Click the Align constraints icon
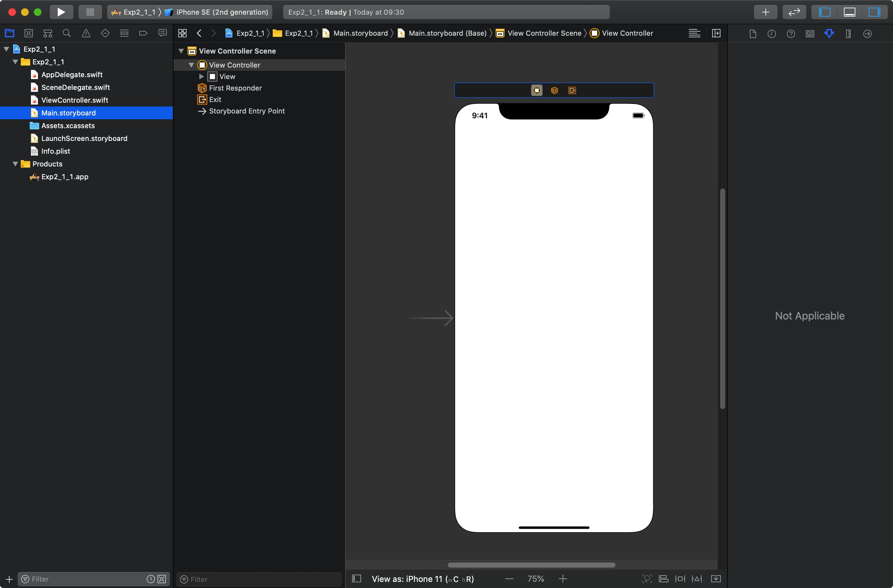The width and height of the screenshot is (893, 588). pyautogui.click(x=663, y=579)
